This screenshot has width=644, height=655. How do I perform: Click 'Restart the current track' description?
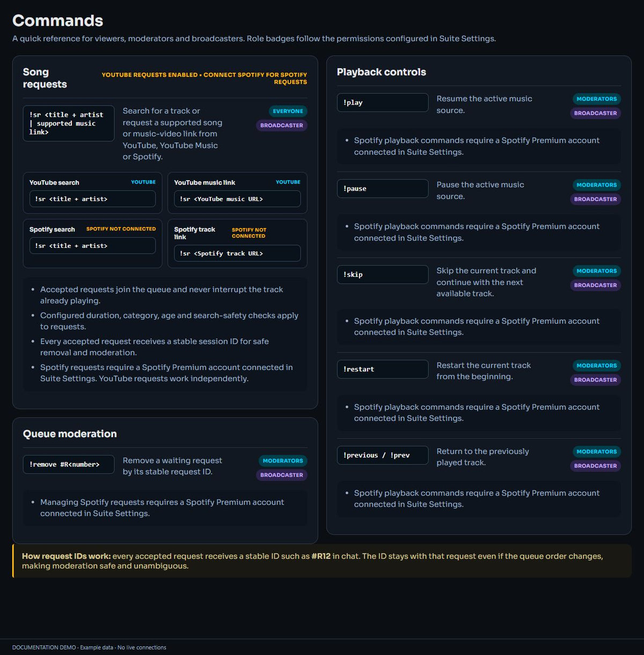(x=484, y=371)
